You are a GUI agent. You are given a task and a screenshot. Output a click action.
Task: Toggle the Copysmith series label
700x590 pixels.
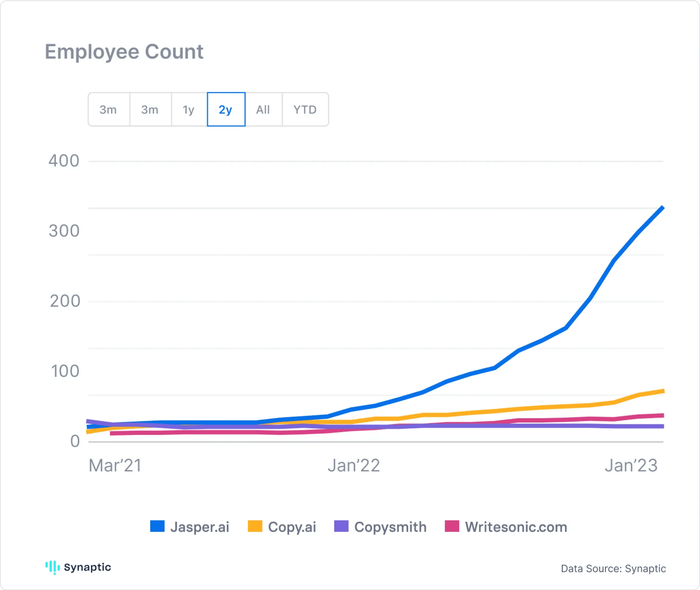(x=390, y=527)
